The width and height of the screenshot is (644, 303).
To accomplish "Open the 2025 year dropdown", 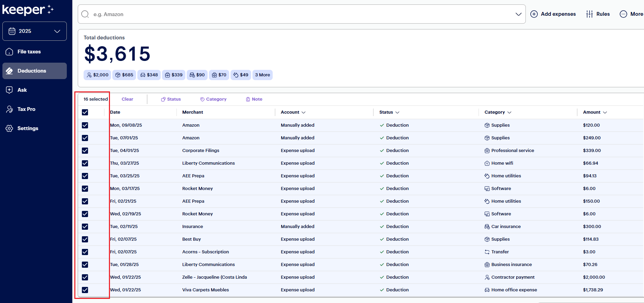I will (x=35, y=31).
